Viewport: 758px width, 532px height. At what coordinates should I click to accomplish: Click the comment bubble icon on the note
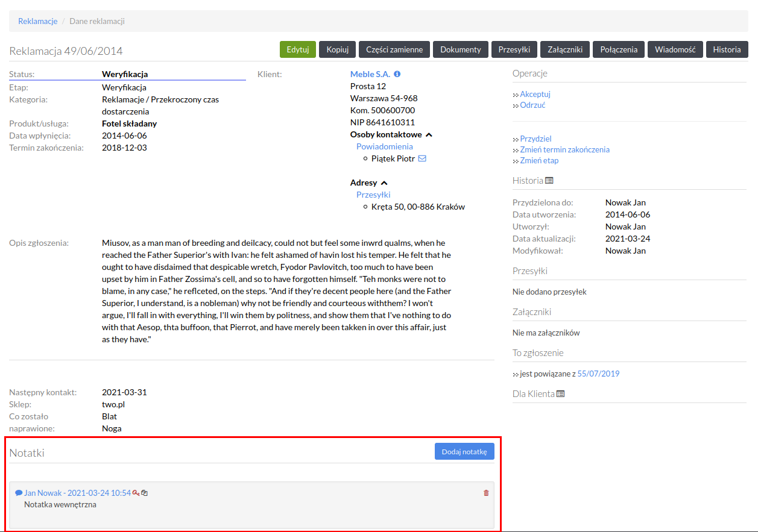(19, 493)
